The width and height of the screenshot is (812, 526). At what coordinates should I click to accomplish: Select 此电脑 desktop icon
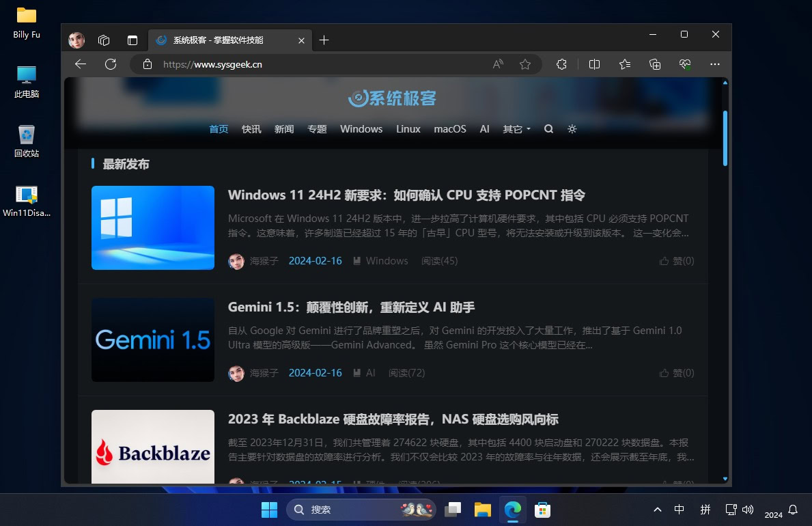pyautogui.click(x=27, y=82)
